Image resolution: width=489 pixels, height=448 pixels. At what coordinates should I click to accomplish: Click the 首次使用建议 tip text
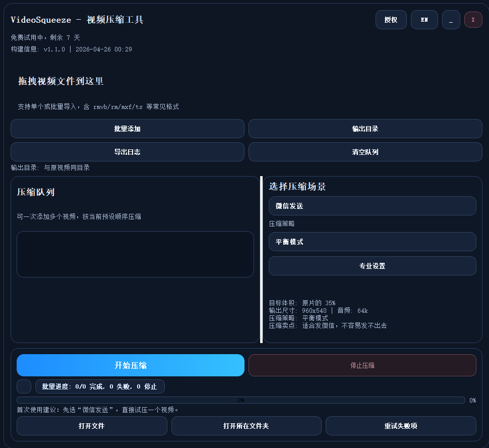[x=97, y=410]
